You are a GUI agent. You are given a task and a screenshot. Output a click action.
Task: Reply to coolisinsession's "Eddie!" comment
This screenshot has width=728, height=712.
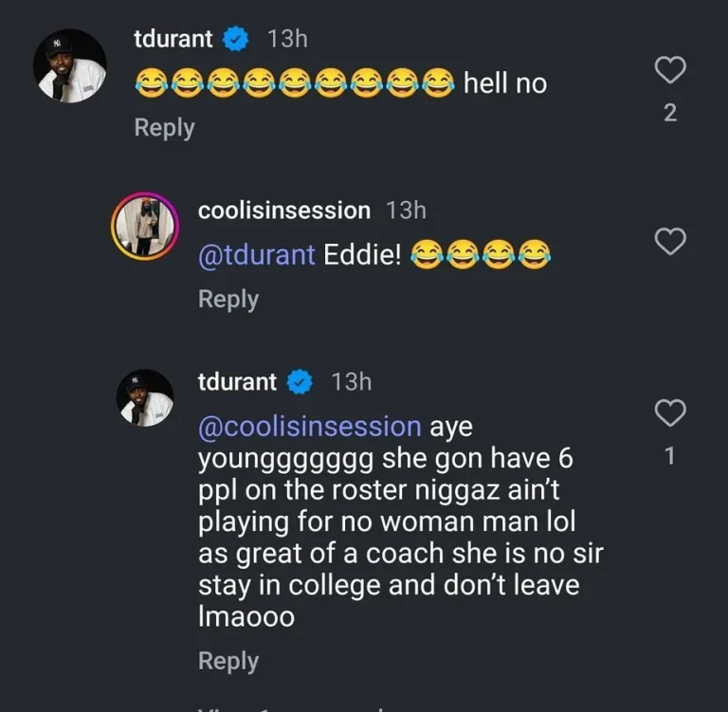point(228,299)
